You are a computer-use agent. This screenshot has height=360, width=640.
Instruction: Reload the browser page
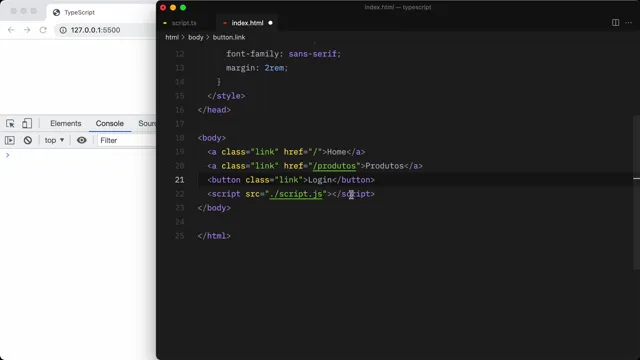click(x=43, y=30)
